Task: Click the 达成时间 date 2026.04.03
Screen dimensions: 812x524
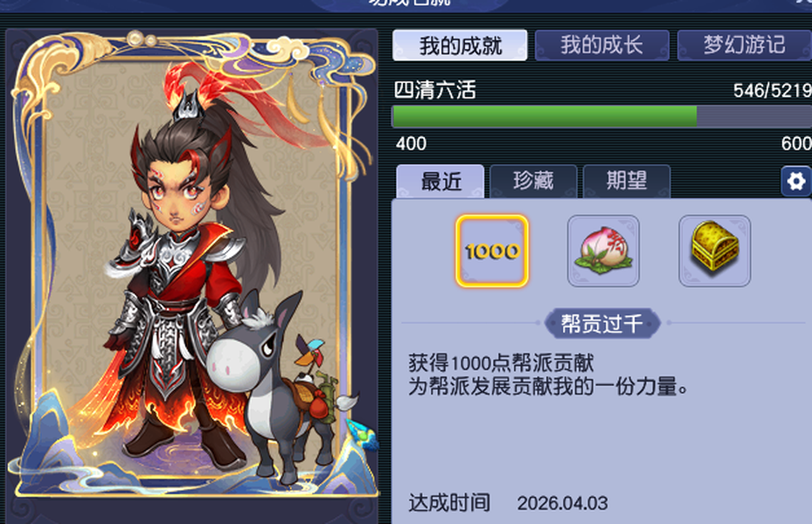Action: [x=562, y=503]
